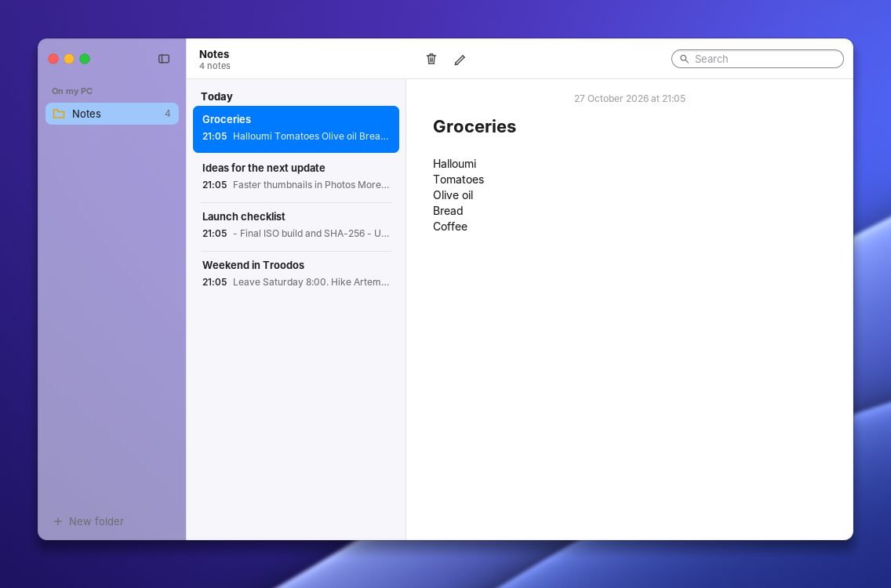Click the Groceries title in editor
This screenshot has width=891, height=588.
(x=475, y=127)
